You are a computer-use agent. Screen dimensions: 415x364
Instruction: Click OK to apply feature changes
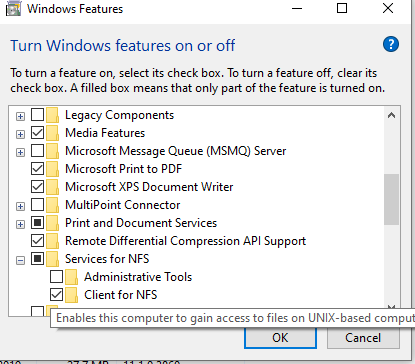[280, 338]
